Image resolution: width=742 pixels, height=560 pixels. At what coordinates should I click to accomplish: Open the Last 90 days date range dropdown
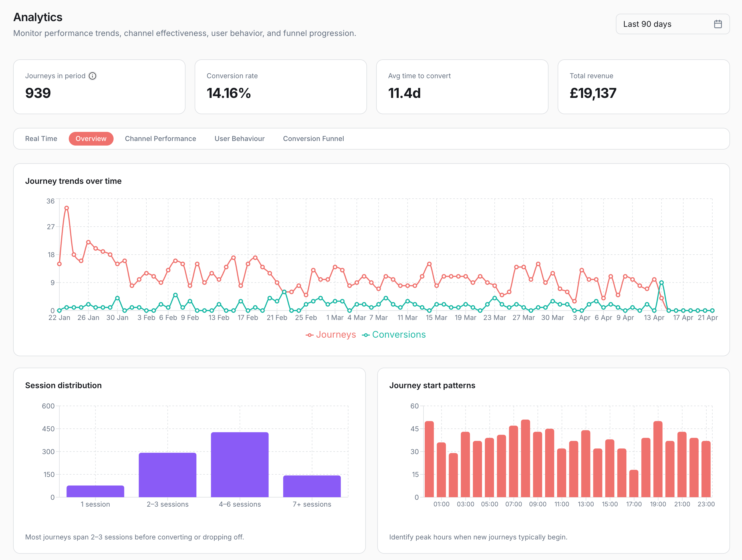tap(672, 24)
